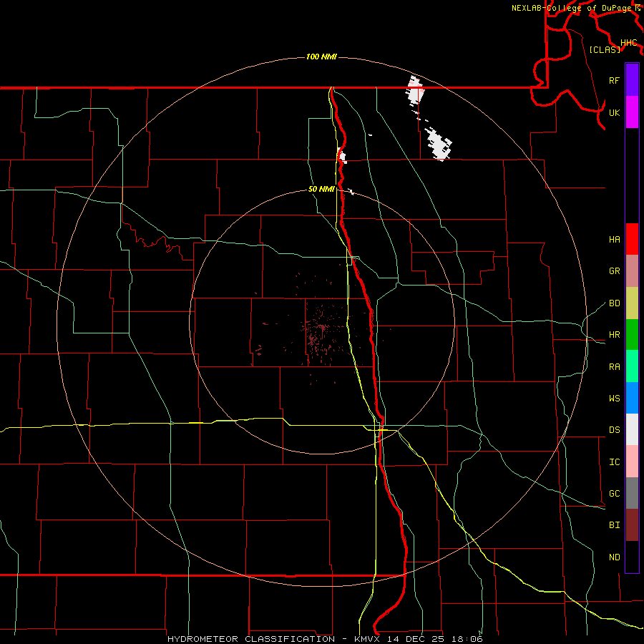
Task: Click the DS legend label
Action: [x=614, y=429]
